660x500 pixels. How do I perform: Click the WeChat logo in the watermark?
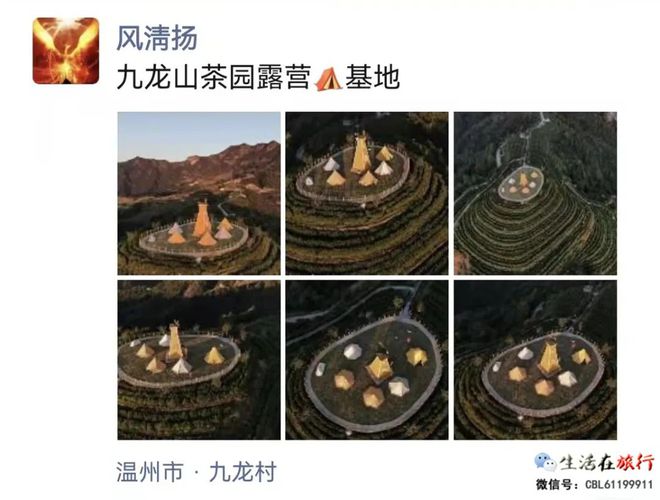pyautogui.click(x=546, y=462)
